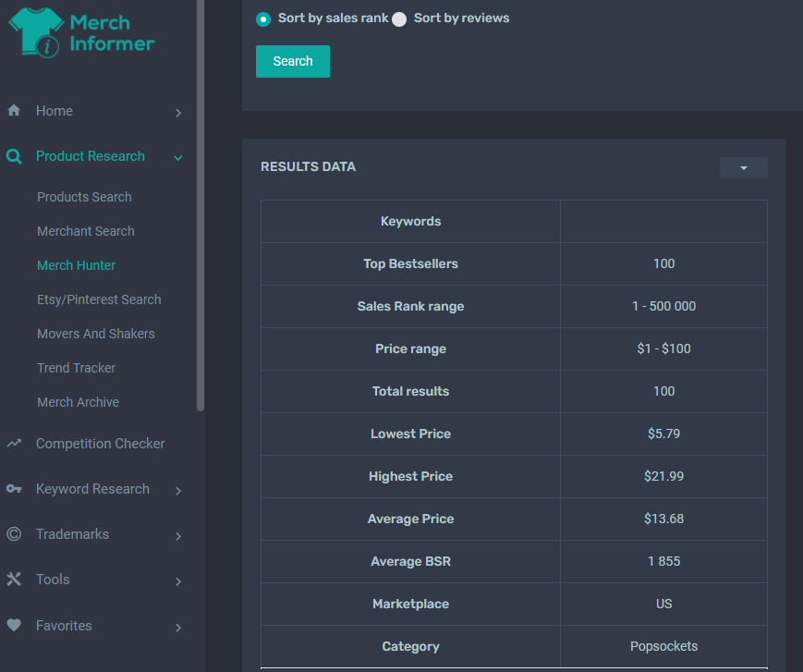This screenshot has width=803, height=672.
Task: Click the Marketplace row label
Action: (x=410, y=604)
